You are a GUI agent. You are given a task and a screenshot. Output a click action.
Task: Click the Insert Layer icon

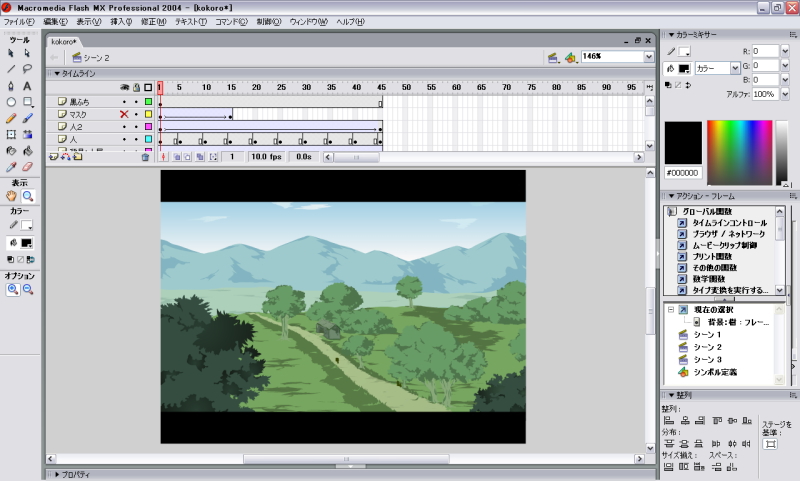pyautogui.click(x=54, y=157)
